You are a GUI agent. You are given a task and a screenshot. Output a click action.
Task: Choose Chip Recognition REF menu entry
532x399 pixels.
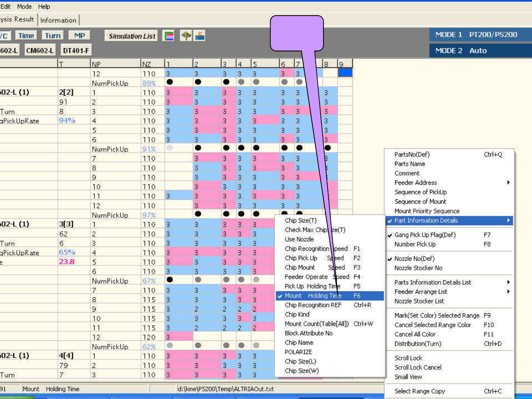313,305
